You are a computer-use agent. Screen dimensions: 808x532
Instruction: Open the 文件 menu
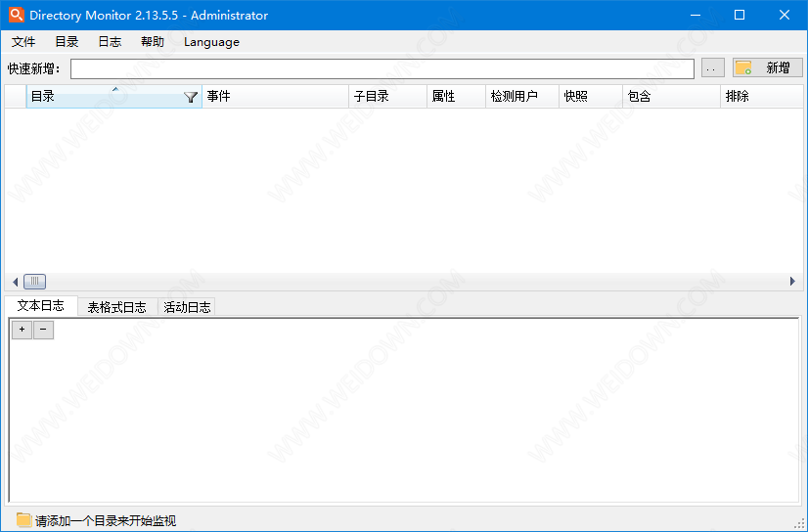(x=23, y=42)
